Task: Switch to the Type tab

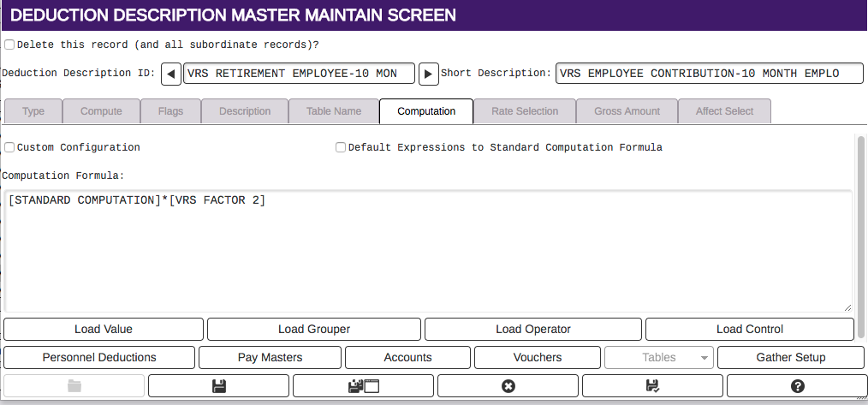Action: click(x=33, y=110)
